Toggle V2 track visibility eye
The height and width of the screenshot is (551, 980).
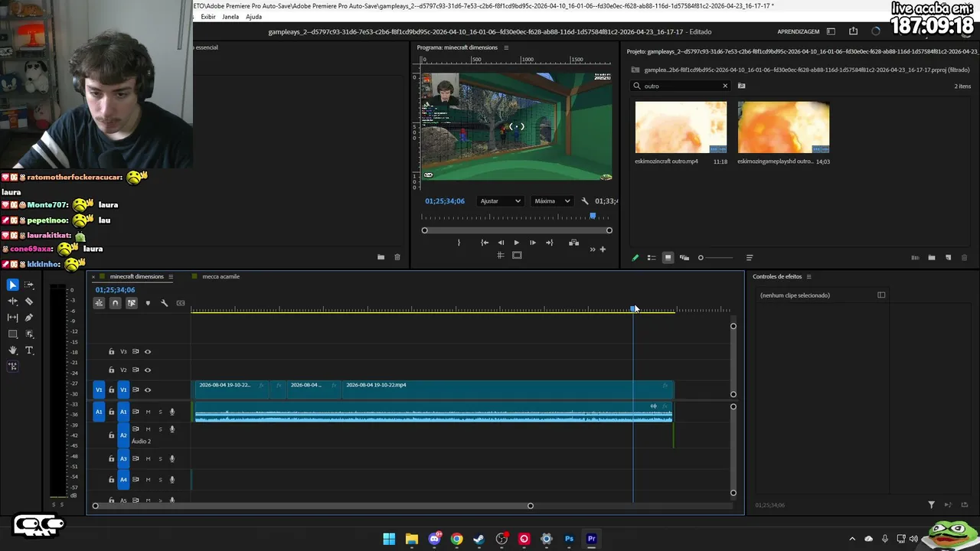pyautogui.click(x=148, y=370)
